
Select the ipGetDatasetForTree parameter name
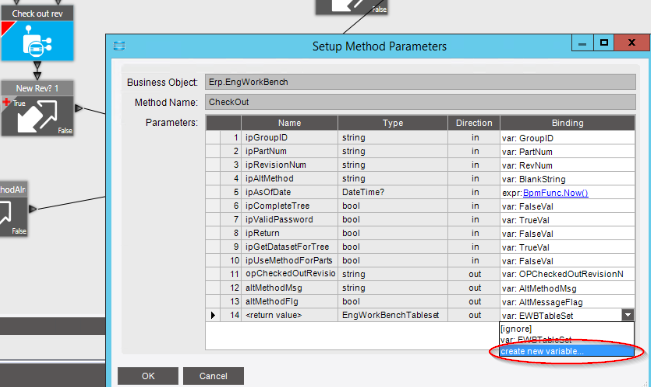pos(289,247)
